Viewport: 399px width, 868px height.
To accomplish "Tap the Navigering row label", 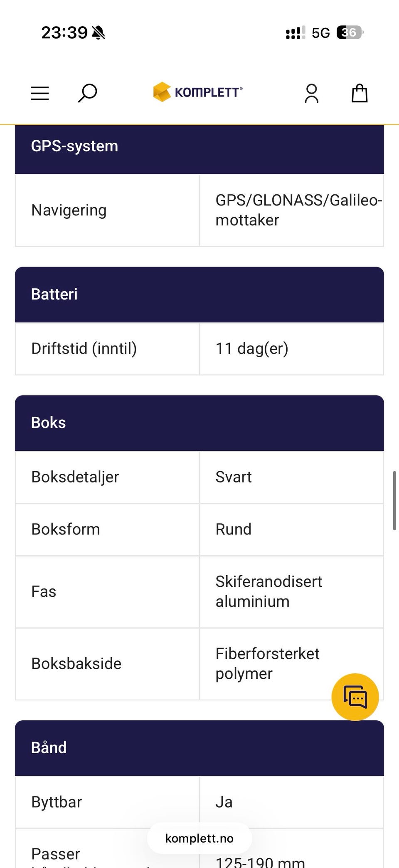I will (x=69, y=210).
